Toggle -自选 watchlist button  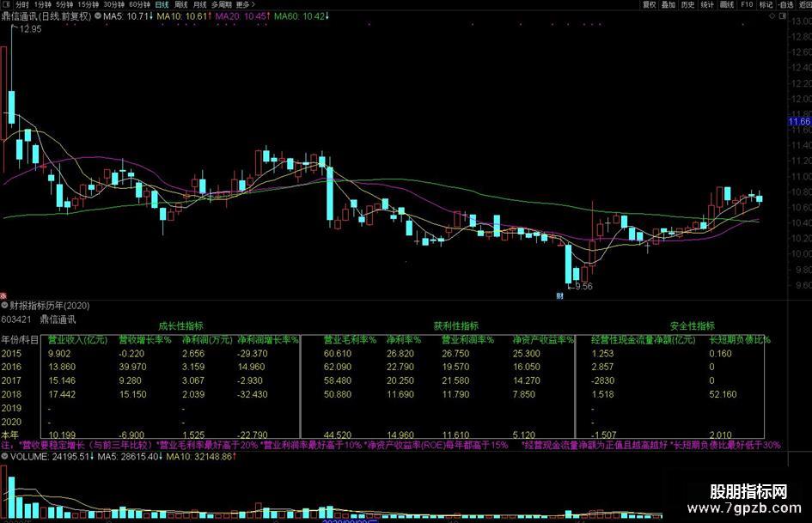tap(785, 4)
